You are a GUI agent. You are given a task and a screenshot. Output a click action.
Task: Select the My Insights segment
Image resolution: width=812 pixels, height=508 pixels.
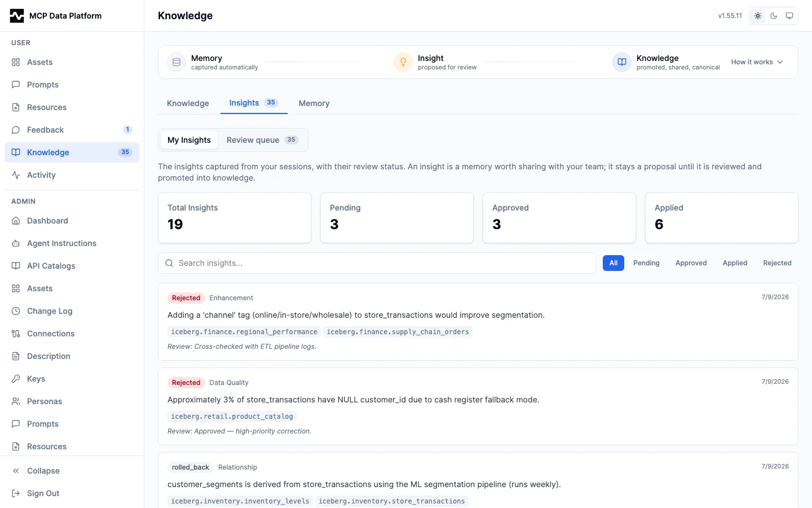tap(189, 140)
